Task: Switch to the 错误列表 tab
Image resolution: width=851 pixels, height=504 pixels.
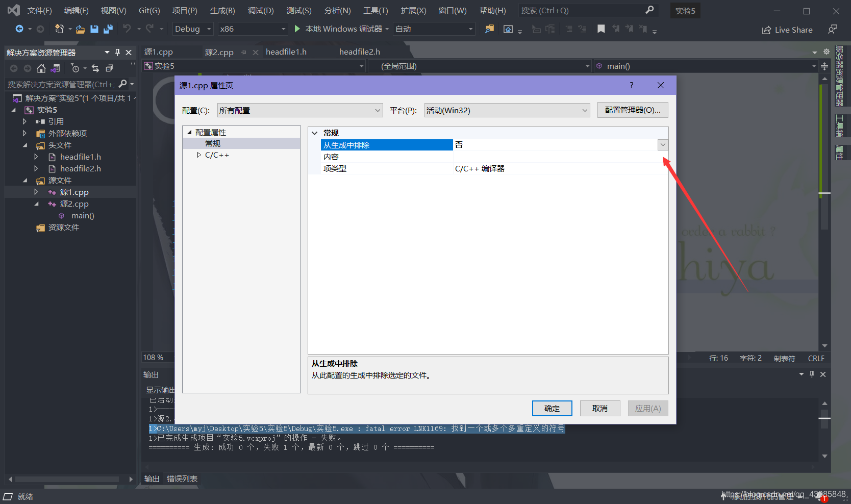Action: click(182, 479)
